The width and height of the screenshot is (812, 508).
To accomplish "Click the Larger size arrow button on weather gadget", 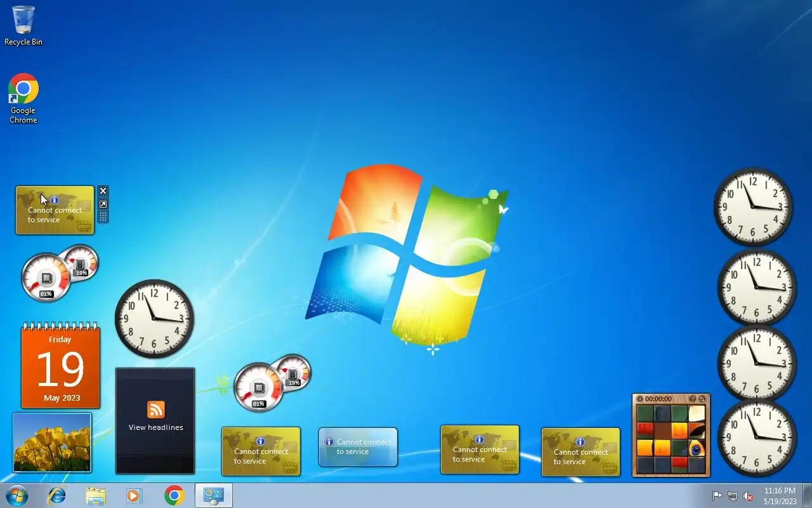I will click(103, 204).
